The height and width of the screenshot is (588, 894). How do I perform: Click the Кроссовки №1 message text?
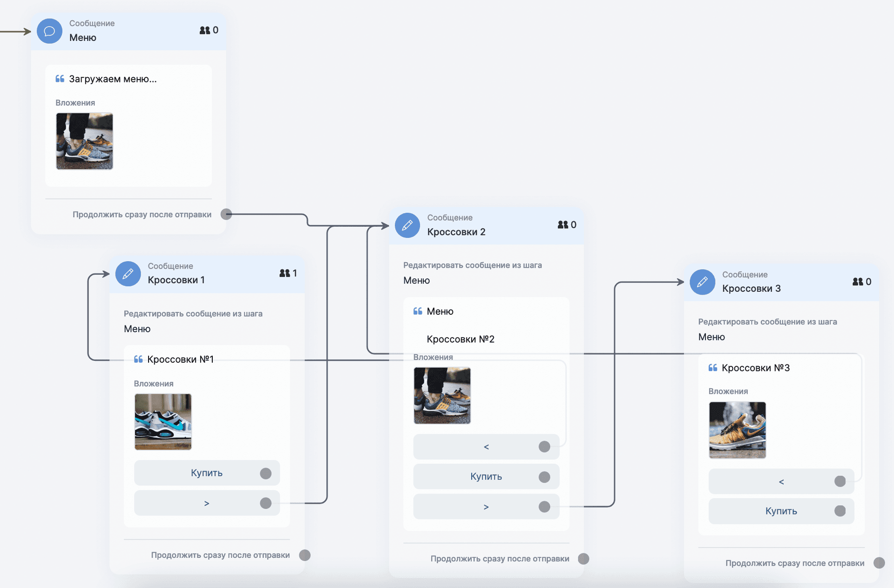point(180,359)
